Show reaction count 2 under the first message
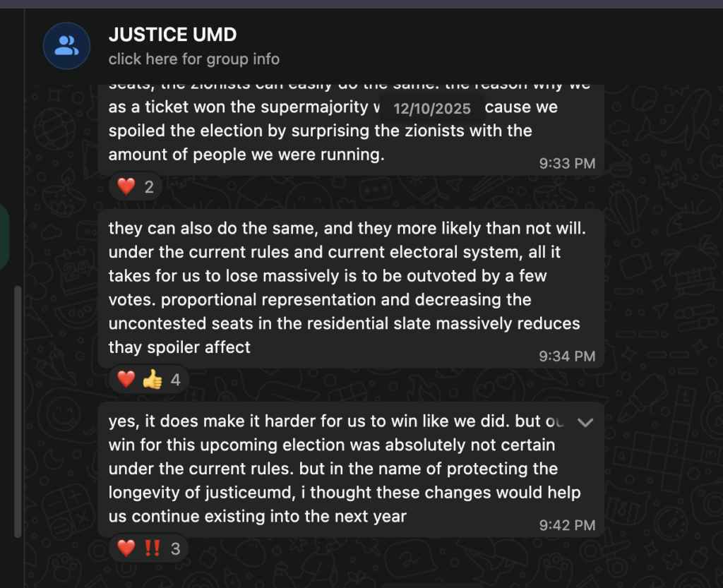 click(x=149, y=187)
